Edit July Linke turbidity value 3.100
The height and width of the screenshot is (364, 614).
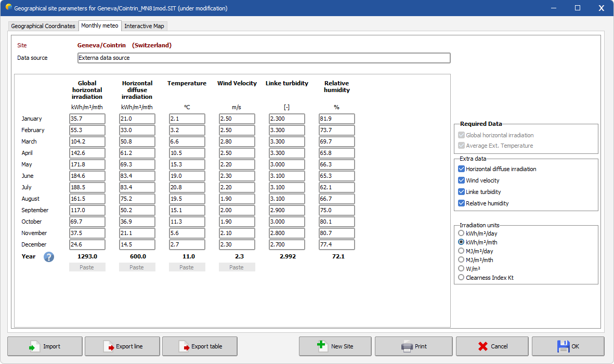pyautogui.click(x=286, y=187)
